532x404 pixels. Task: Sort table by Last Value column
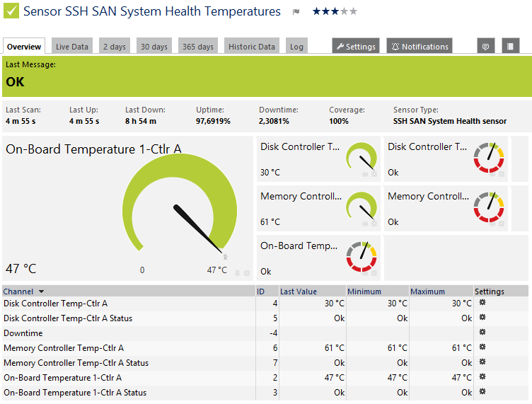(x=299, y=292)
